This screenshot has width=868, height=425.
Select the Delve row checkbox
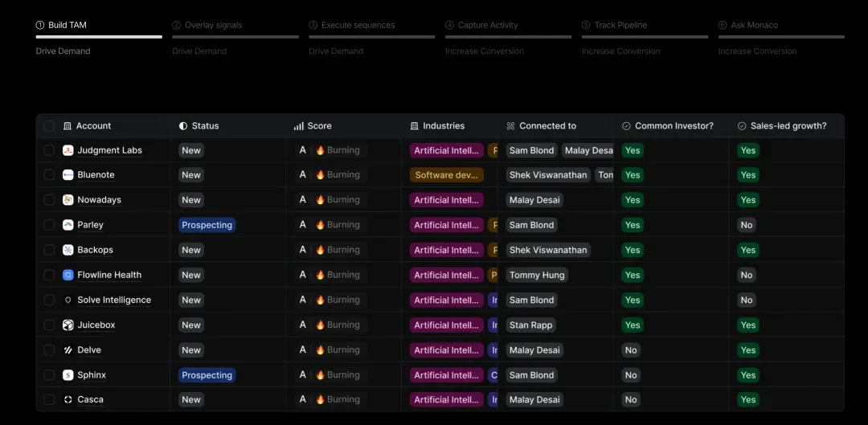point(49,350)
